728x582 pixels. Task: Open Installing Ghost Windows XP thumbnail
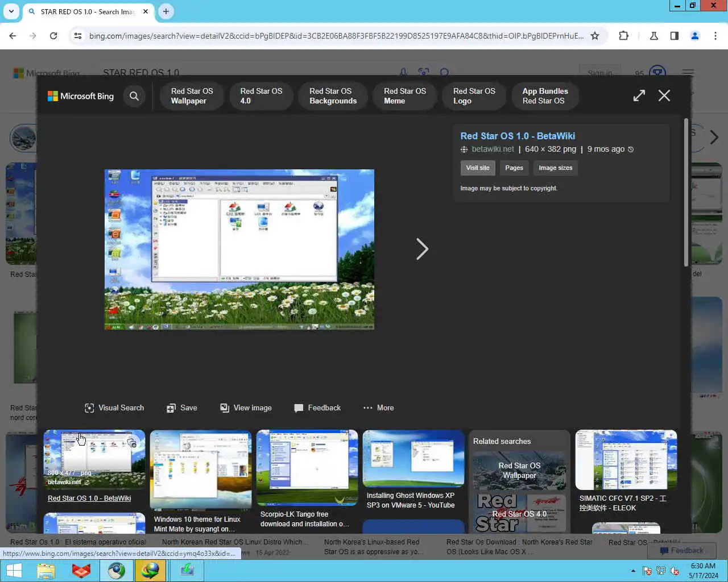pos(413,458)
